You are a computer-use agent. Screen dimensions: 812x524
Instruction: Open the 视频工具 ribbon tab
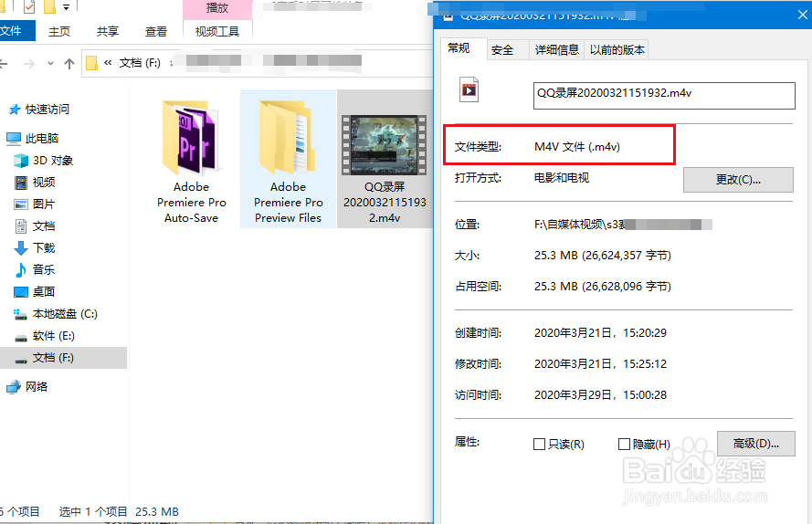pyautogui.click(x=217, y=32)
